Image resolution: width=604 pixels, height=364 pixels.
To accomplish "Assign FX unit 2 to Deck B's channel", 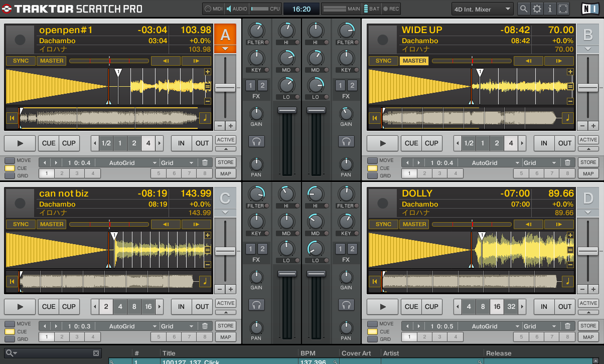I will [352, 85].
